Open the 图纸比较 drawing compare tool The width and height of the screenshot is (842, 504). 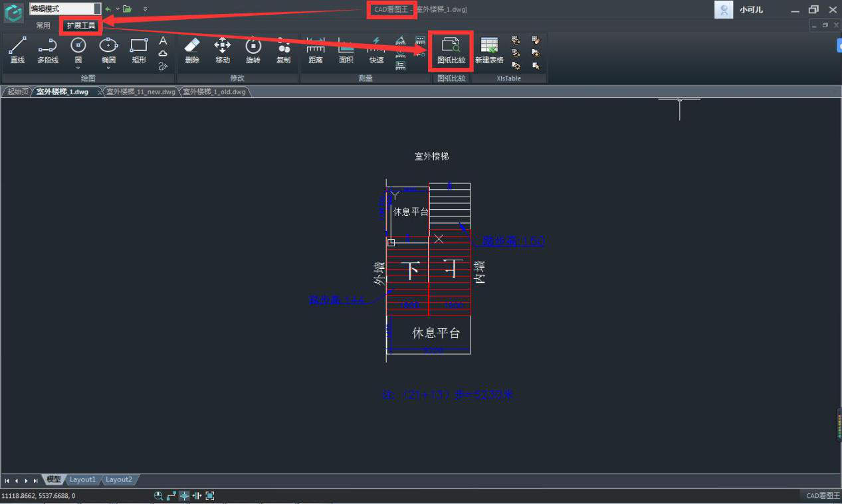click(x=451, y=50)
